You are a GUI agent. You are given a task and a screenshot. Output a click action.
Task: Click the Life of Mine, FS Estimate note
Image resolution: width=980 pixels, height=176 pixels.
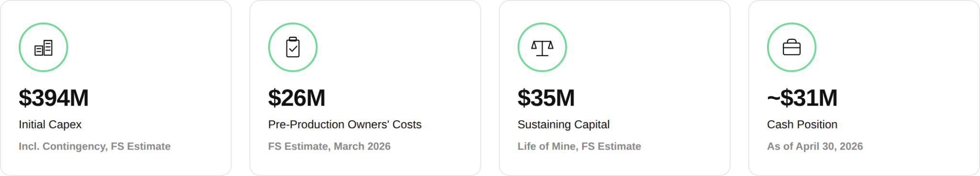click(x=579, y=146)
